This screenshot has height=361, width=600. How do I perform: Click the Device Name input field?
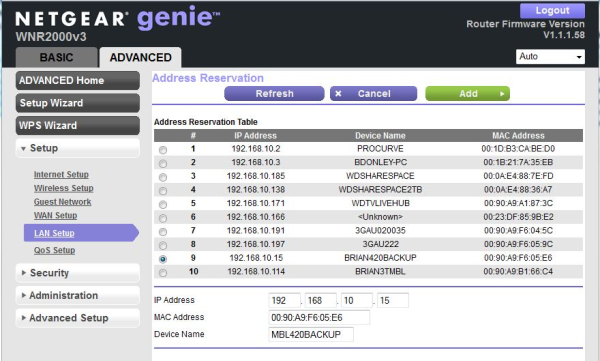(x=311, y=335)
